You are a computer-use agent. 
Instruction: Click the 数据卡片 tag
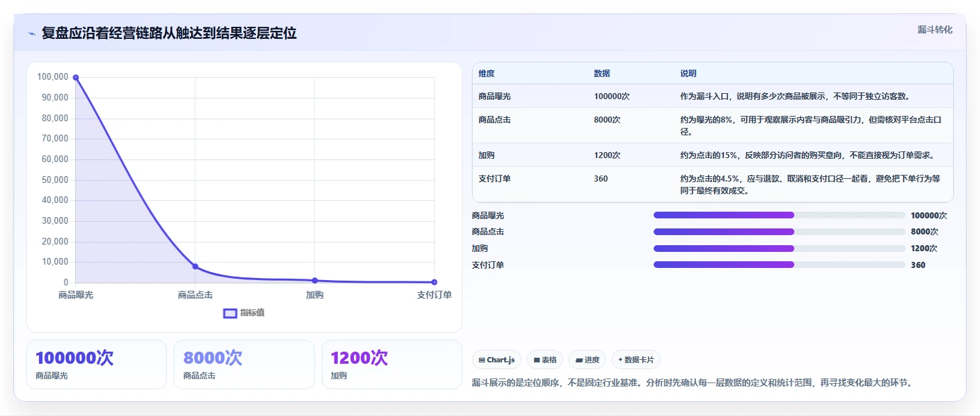pos(636,360)
